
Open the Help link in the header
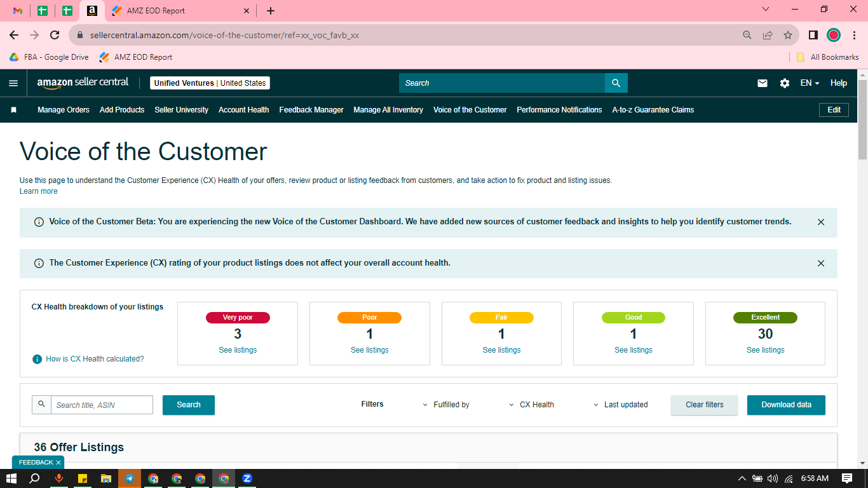tap(839, 83)
